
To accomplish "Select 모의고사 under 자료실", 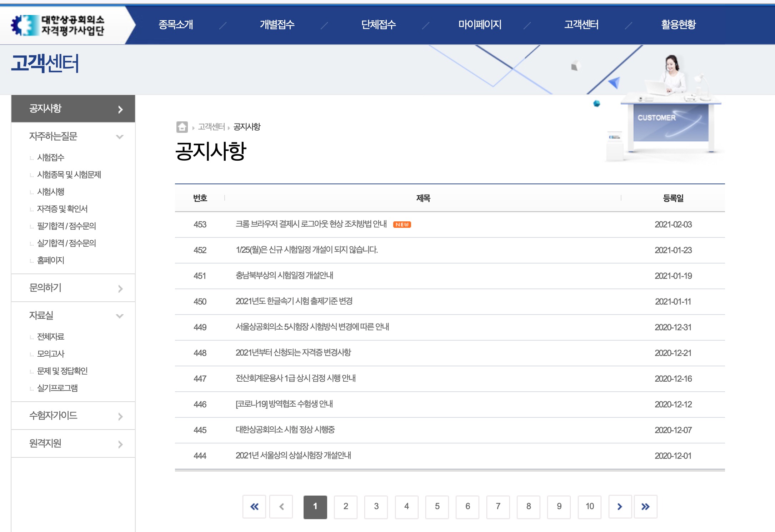I will point(51,354).
